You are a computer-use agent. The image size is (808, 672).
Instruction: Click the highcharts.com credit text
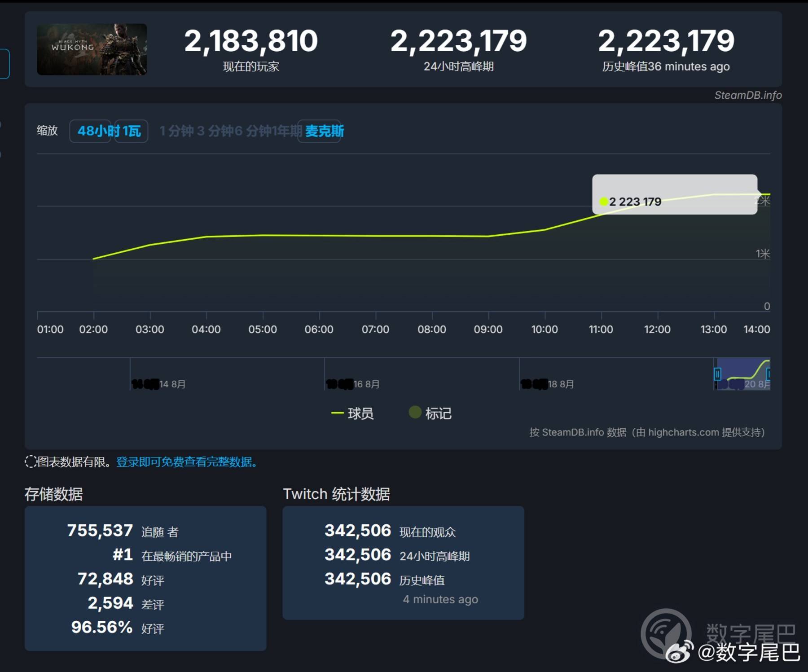[x=683, y=432]
